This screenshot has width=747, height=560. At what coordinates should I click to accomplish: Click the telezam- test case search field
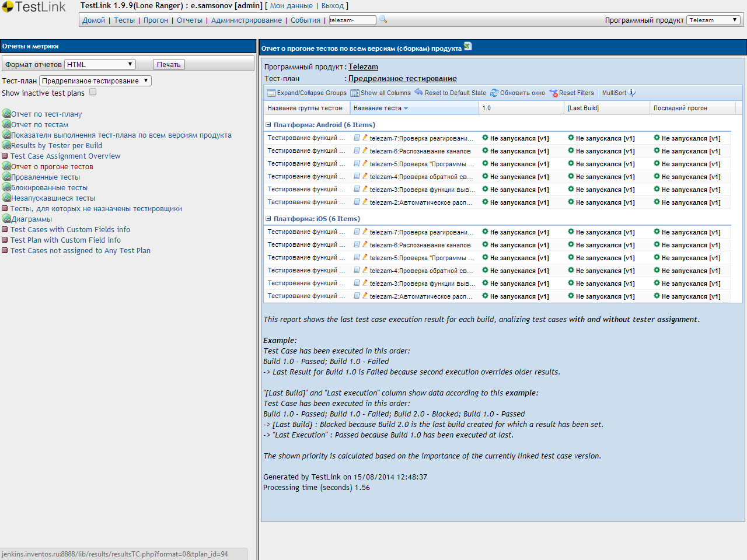pos(352,20)
